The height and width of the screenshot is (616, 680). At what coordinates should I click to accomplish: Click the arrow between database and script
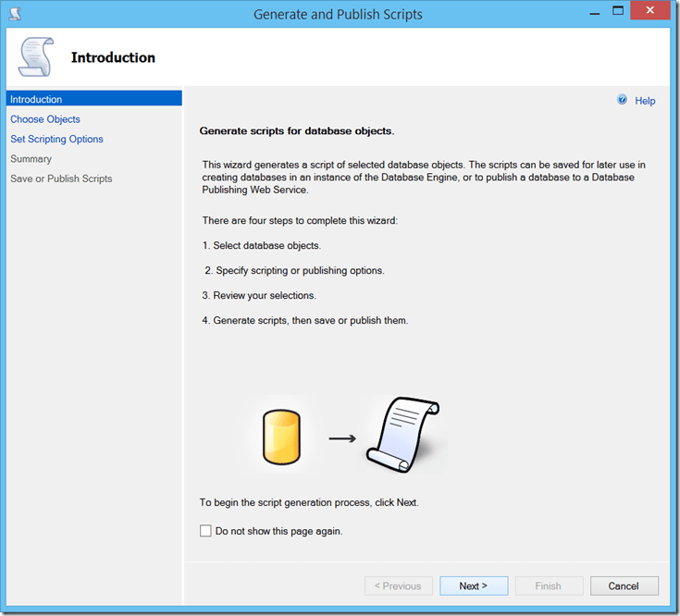pyautogui.click(x=342, y=438)
